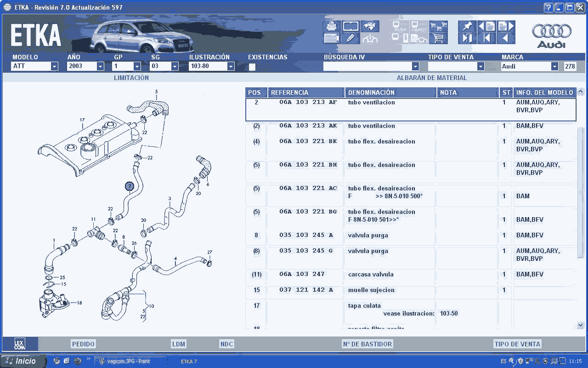Click the pushpin icon
This screenshot has height=368, width=588.
(x=467, y=26)
